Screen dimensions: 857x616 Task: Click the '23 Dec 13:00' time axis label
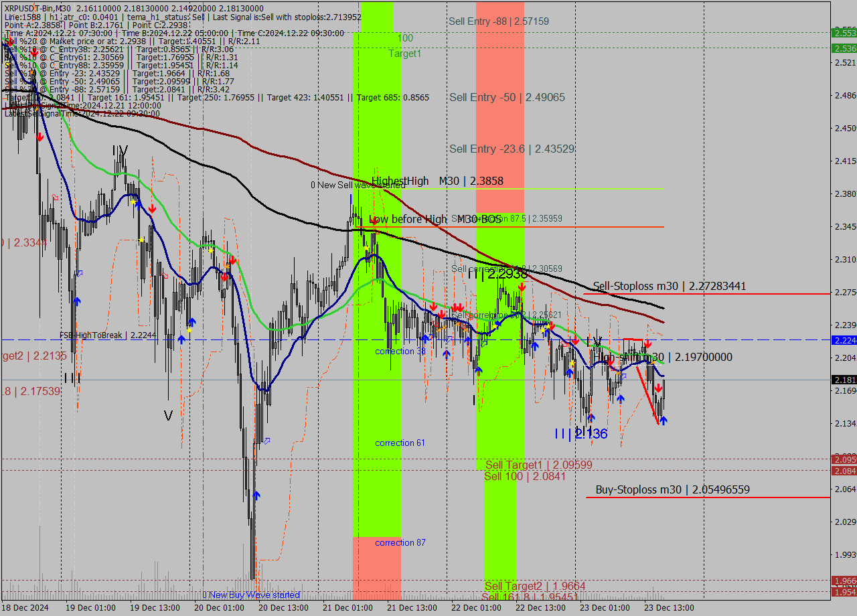668,608
